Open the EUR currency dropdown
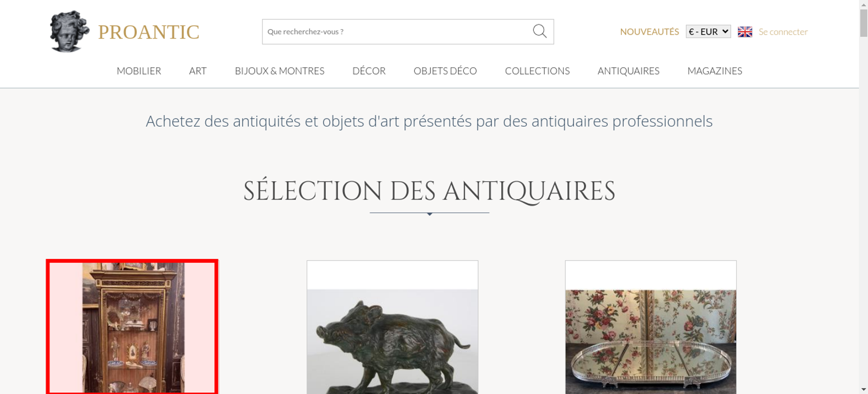The width and height of the screenshot is (868, 394). click(708, 32)
